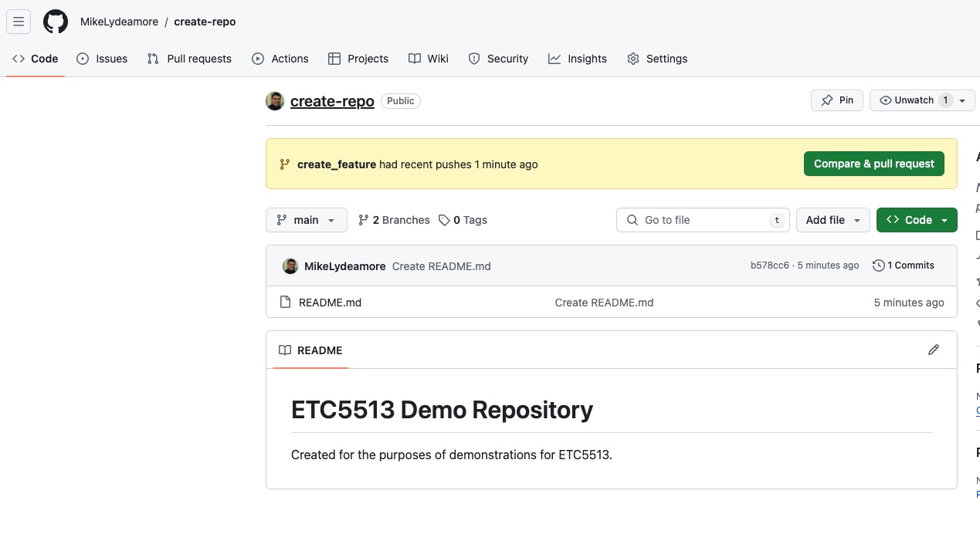Click the profile avatar beside repo title
This screenshot has width=980, height=541.
[x=275, y=101]
